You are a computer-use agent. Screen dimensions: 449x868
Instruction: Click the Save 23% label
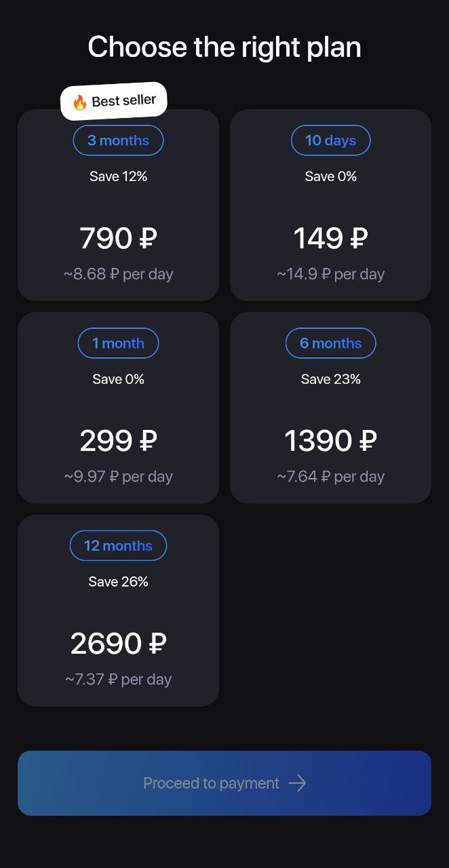click(x=331, y=379)
